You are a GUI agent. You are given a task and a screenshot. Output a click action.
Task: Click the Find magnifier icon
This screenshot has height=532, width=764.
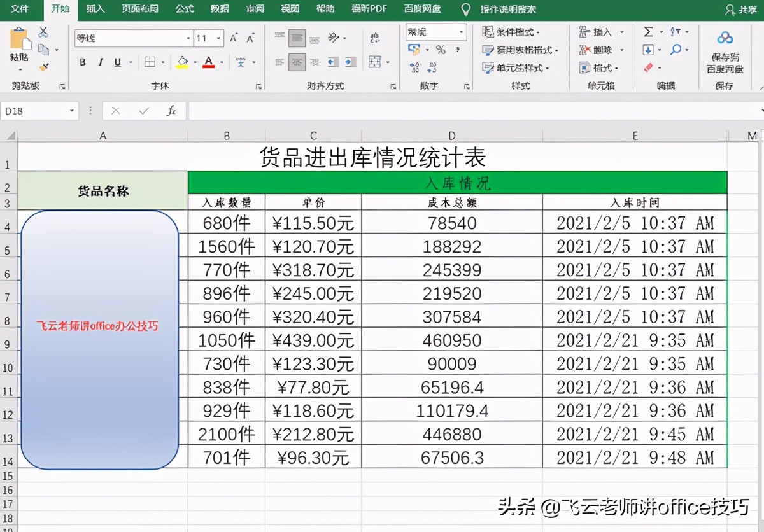coord(676,50)
